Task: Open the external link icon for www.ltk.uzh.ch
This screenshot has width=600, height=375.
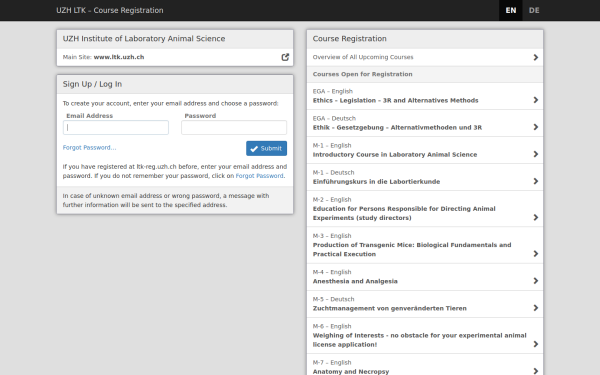Action: [285, 57]
